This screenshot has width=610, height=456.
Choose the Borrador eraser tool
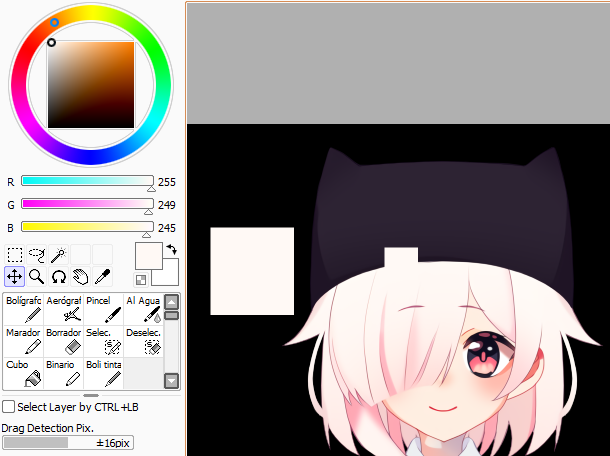pyautogui.click(x=63, y=341)
